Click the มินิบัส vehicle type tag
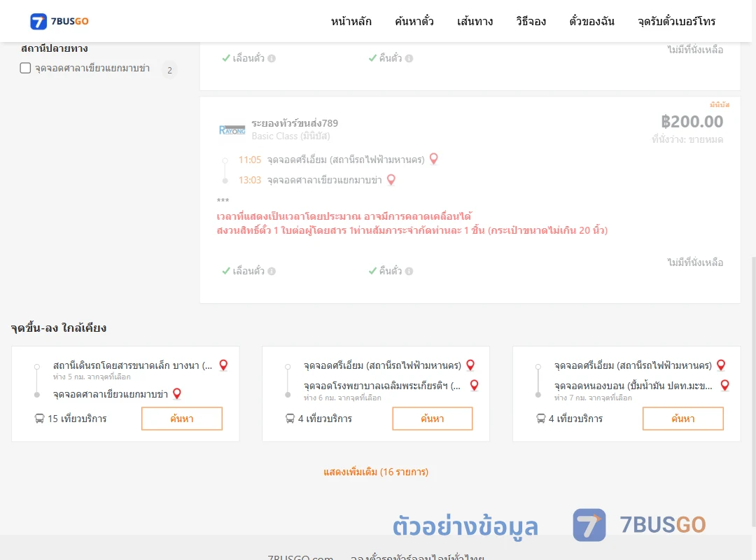The width and height of the screenshot is (756, 560). [x=720, y=105]
